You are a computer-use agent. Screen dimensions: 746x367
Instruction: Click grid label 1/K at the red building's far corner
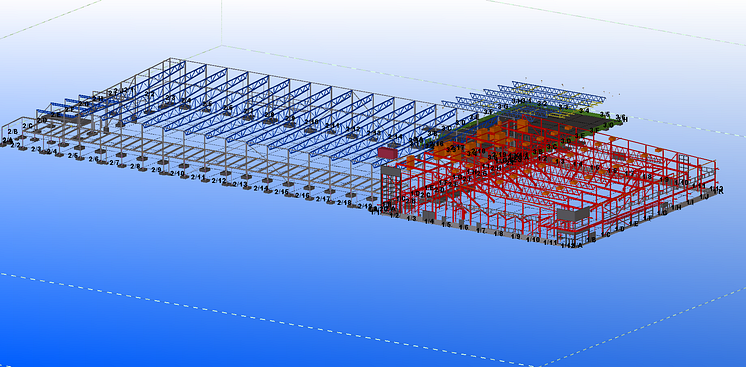tap(719, 190)
